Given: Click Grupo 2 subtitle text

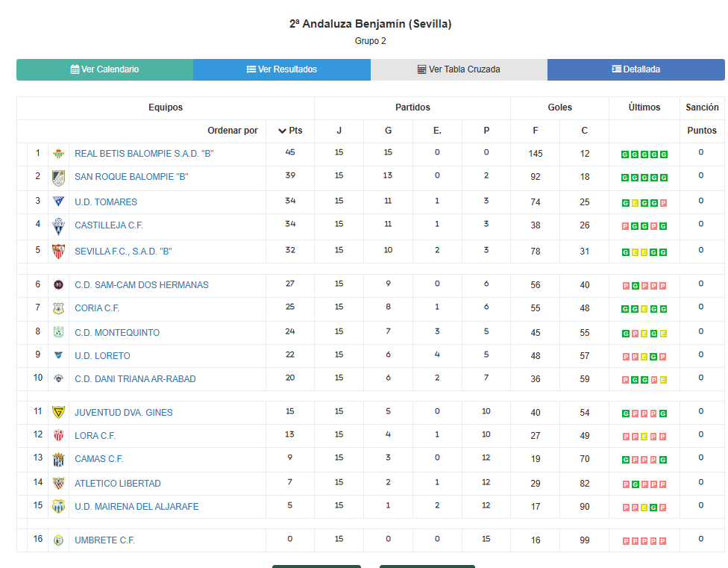Looking at the screenshot, I should pos(371,41).
